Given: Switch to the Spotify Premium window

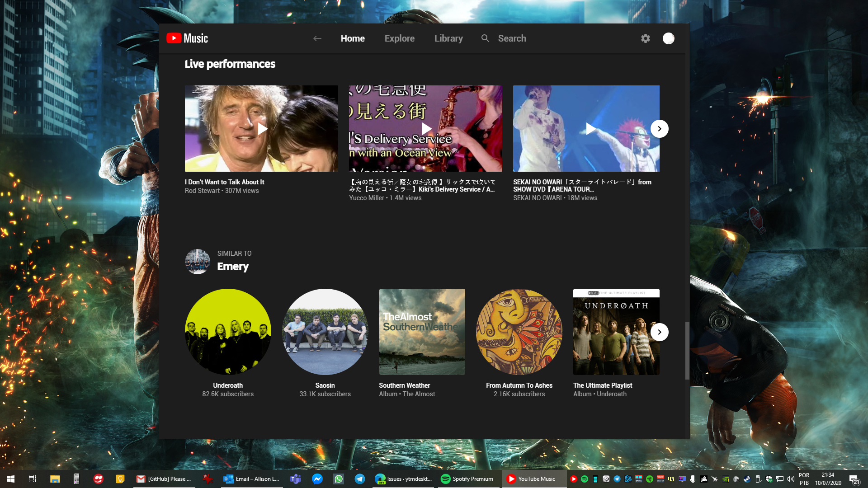Looking at the screenshot, I should (x=468, y=479).
